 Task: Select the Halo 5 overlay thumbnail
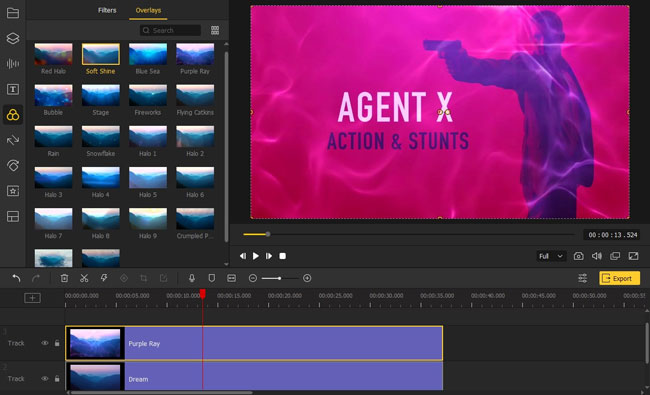[x=148, y=177]
